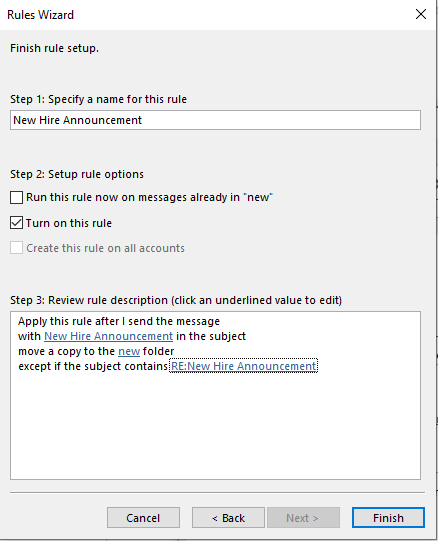Click the Rules Wizard title bar
The height and width of the screenshot is (541, 438).
[x=207, y=15]
